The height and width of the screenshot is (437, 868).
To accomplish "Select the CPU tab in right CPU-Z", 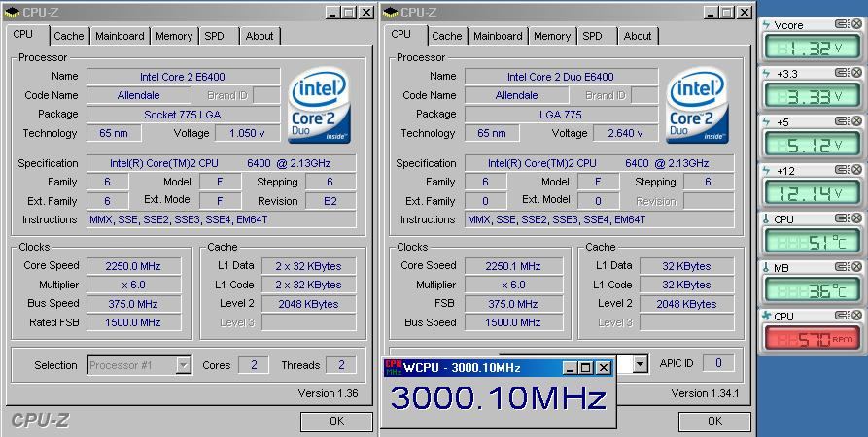I will pyautogui.click(x=400, y=34).
